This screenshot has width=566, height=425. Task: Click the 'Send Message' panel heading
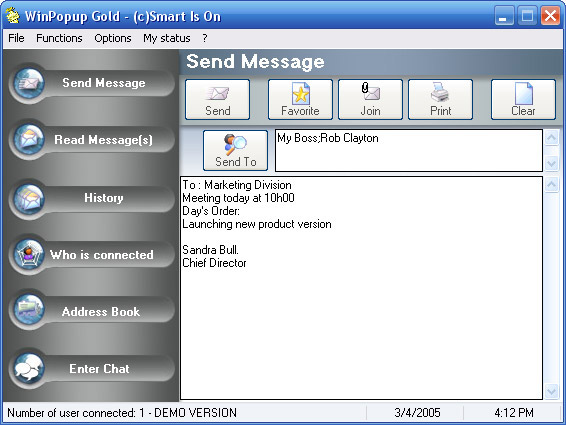pos(255,62)
